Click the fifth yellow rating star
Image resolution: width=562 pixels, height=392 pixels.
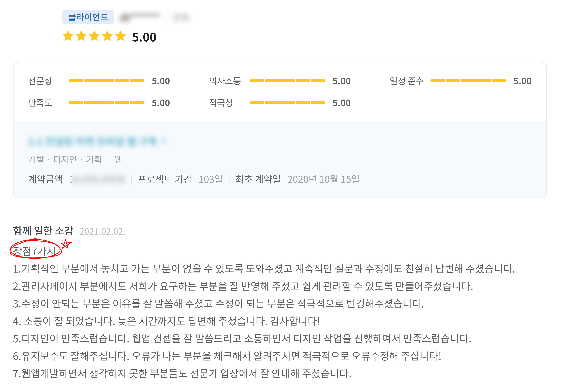click(121, 36)
